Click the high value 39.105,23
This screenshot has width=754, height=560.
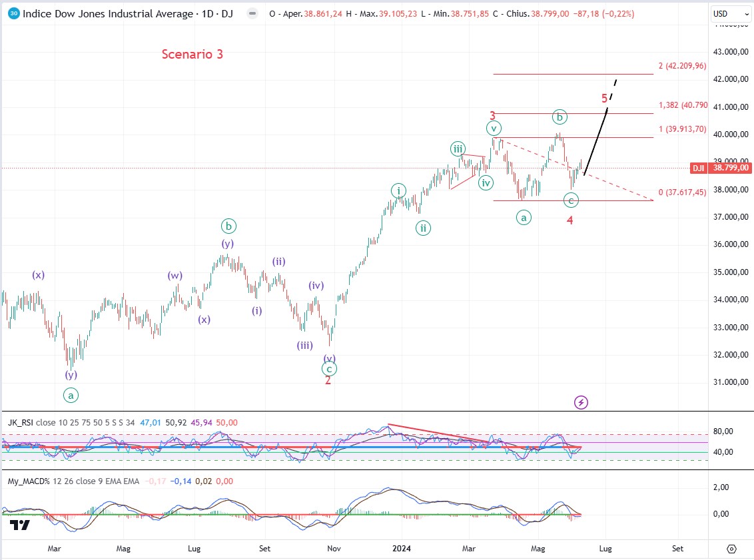(x=398, y=14)
